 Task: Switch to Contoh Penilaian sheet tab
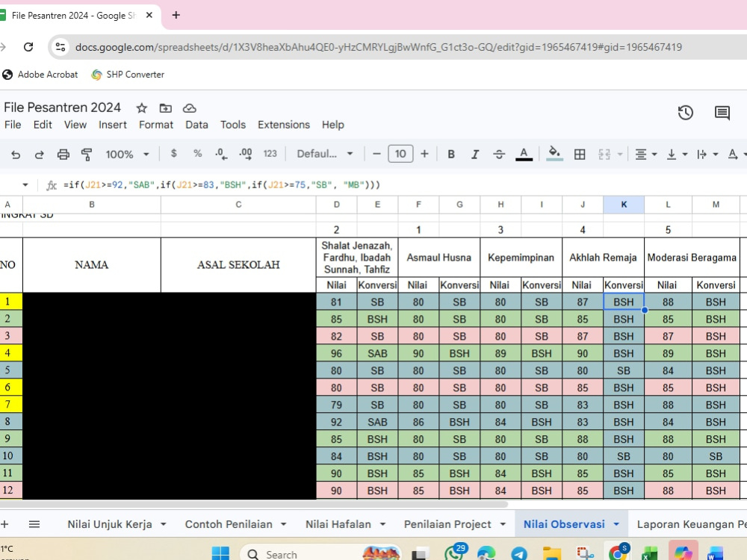pyautogui.click(x=229, y=524)
